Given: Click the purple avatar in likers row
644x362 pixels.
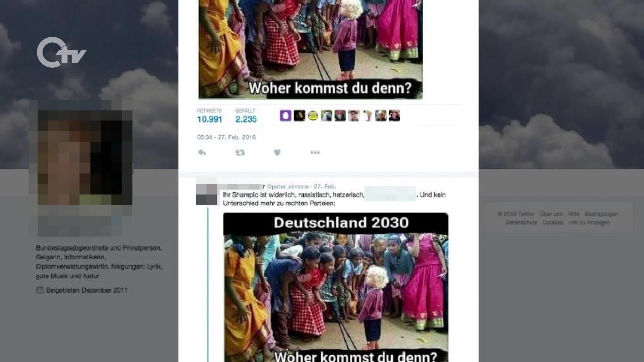Looking at the screenshot, I should [286, 116].
